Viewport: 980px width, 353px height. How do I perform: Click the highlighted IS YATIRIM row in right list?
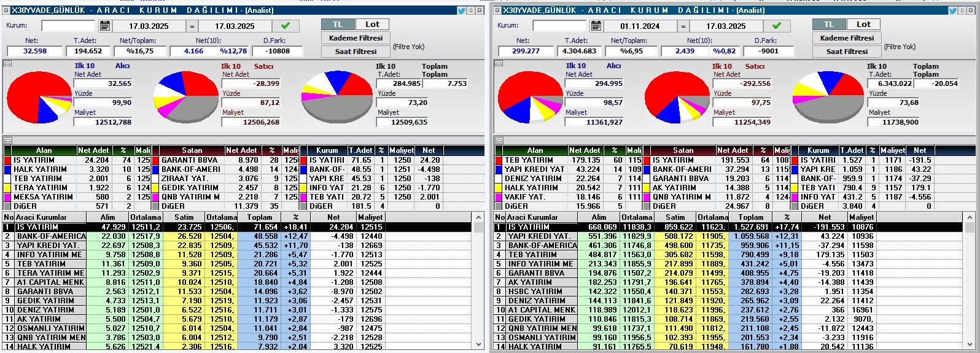(729, 227)
